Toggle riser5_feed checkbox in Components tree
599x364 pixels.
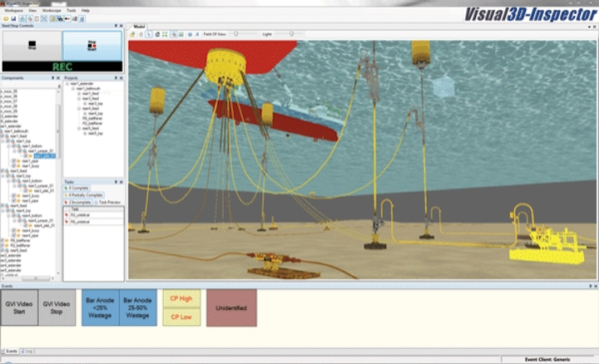(2, 250)
